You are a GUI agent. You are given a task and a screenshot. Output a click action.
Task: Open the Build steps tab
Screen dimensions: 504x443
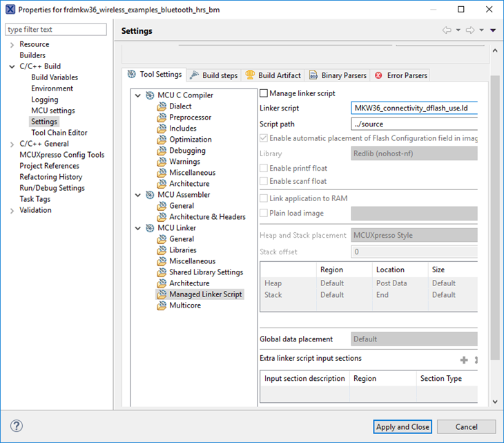click(x=213, y=75)
